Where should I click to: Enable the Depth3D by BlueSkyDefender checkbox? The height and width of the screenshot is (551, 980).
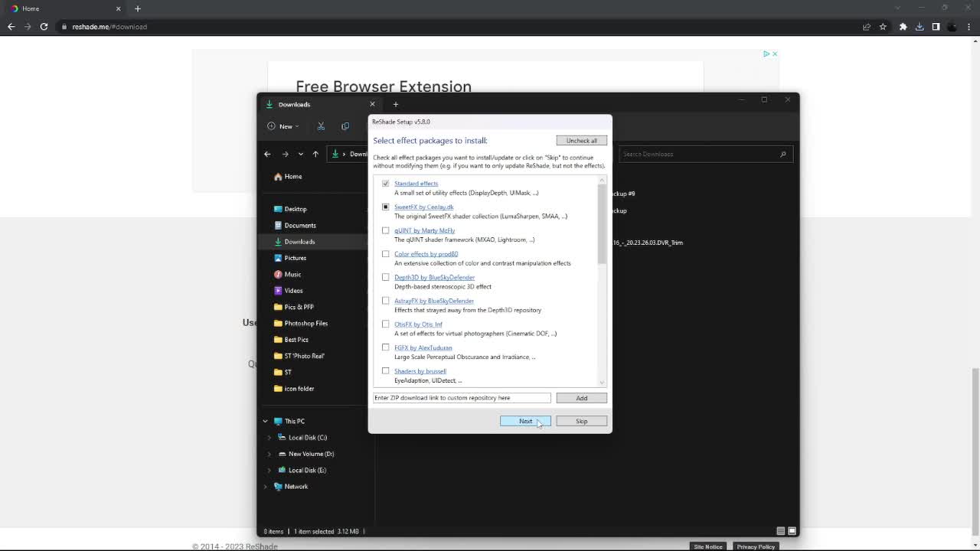tap(386, 277)
